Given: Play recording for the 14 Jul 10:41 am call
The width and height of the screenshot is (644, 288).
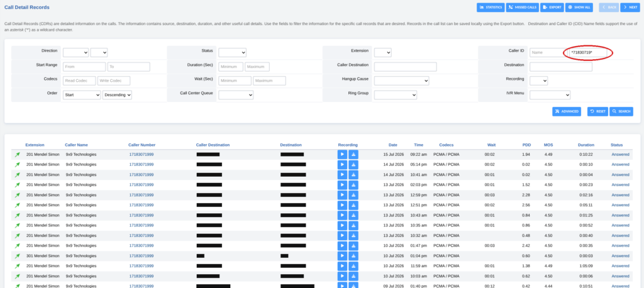Looking at the screenshot, I should tap(342, 175).
